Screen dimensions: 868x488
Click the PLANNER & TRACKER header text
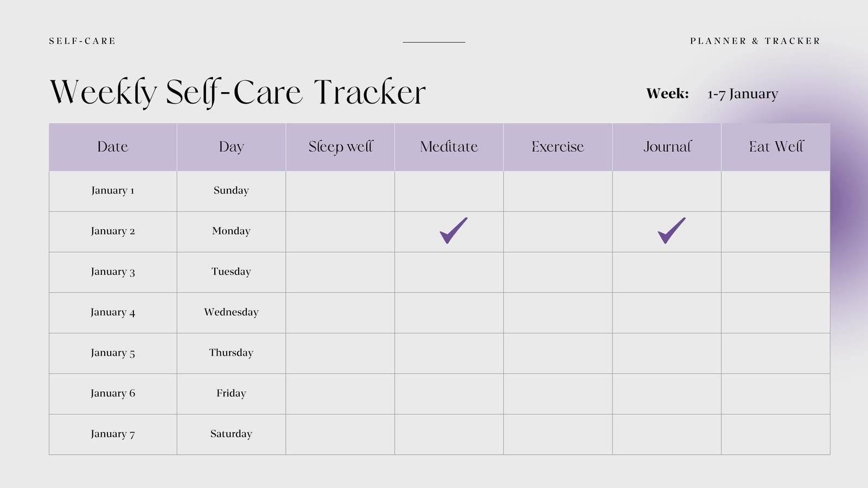point(755,41)
